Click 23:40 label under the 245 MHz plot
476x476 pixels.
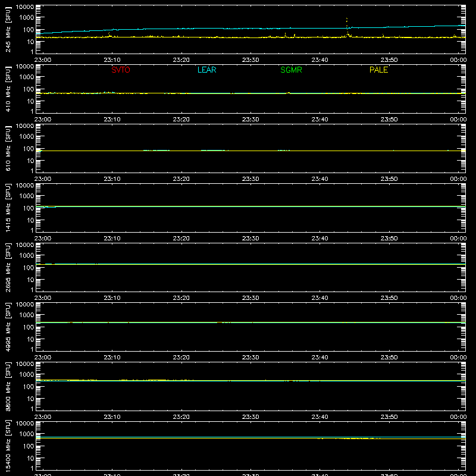coord(320,60)
